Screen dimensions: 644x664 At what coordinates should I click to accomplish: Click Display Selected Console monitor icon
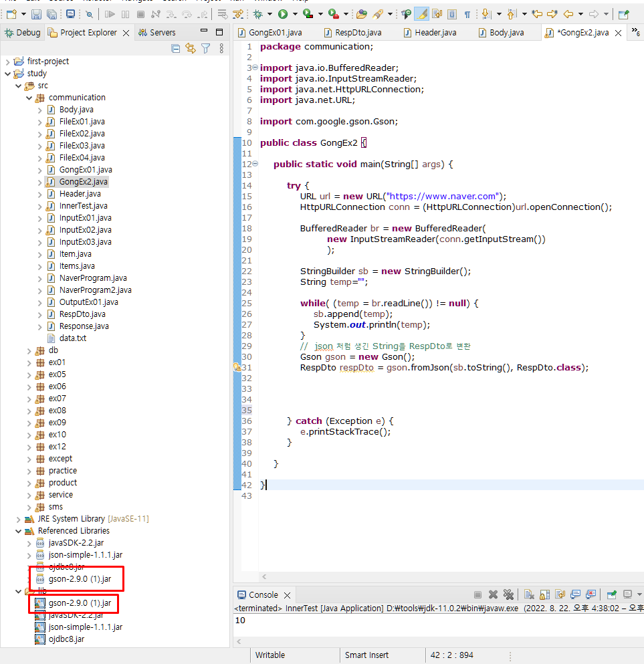coord(627,594)
